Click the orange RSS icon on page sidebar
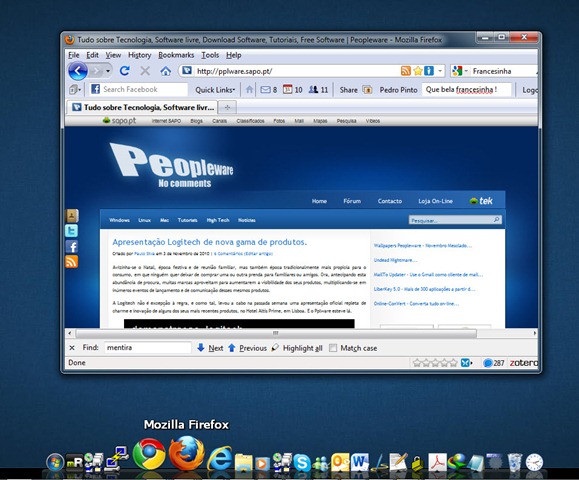579x480 pixels. pyautogui.click(x=72, y=262)
